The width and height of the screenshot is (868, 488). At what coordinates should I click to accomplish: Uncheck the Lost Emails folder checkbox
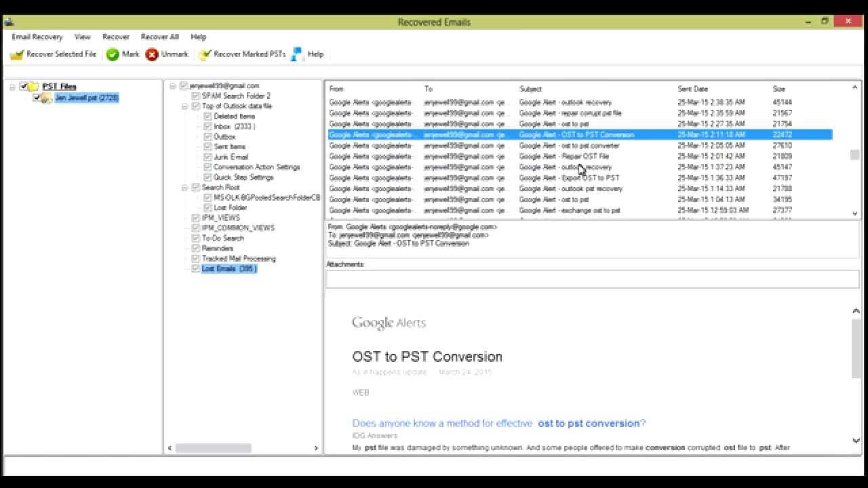tap(195, 269)
